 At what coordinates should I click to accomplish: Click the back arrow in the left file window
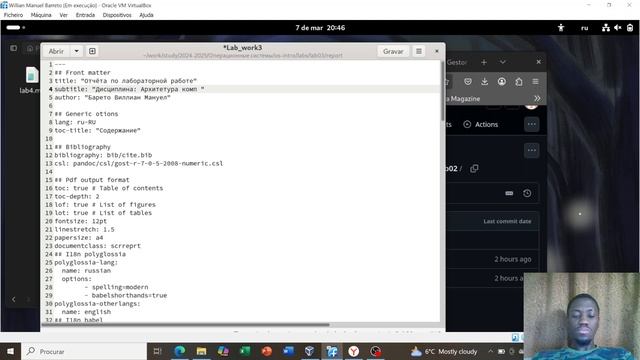pyautogui.click(x=13, y=299)
